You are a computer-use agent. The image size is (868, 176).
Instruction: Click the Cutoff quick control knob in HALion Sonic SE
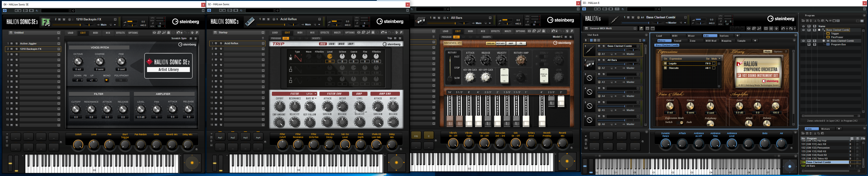coord(78,144)
